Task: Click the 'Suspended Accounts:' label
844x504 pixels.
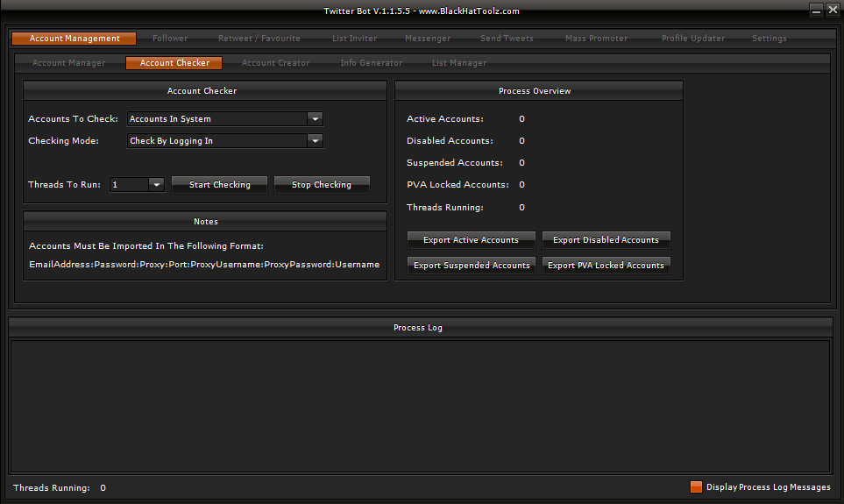Action: (454, 163)
